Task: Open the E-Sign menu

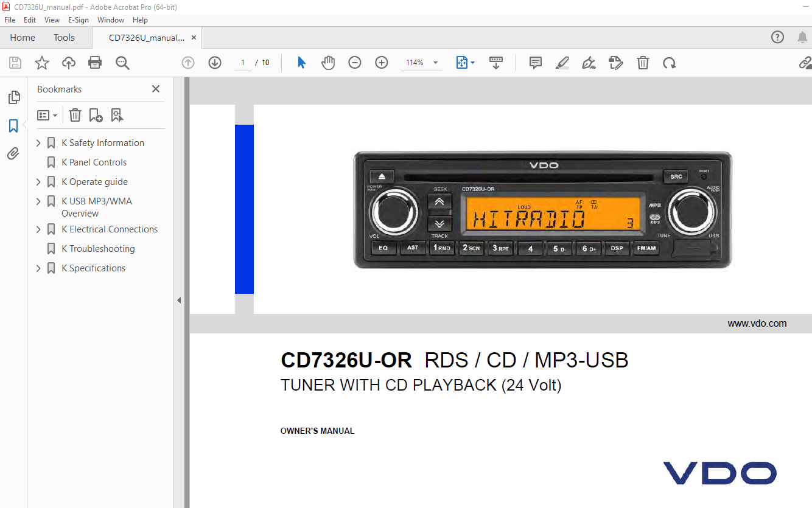Action: (79, 20)
